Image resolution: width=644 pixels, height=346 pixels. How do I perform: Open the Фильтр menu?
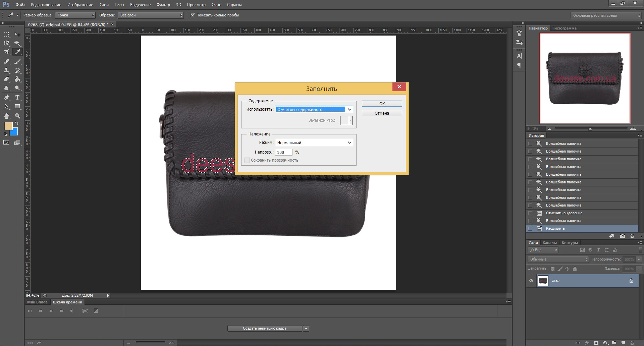(163, 5)
